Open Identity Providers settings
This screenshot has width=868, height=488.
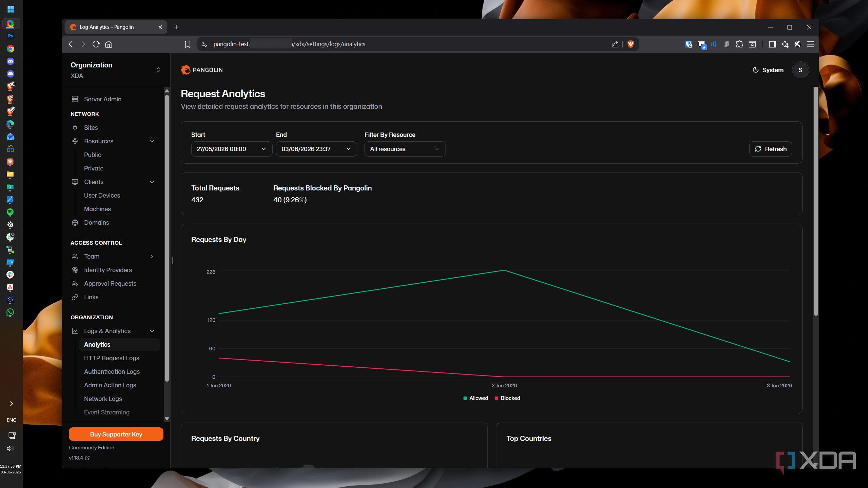pyautogui.click(x=108, y=270)
